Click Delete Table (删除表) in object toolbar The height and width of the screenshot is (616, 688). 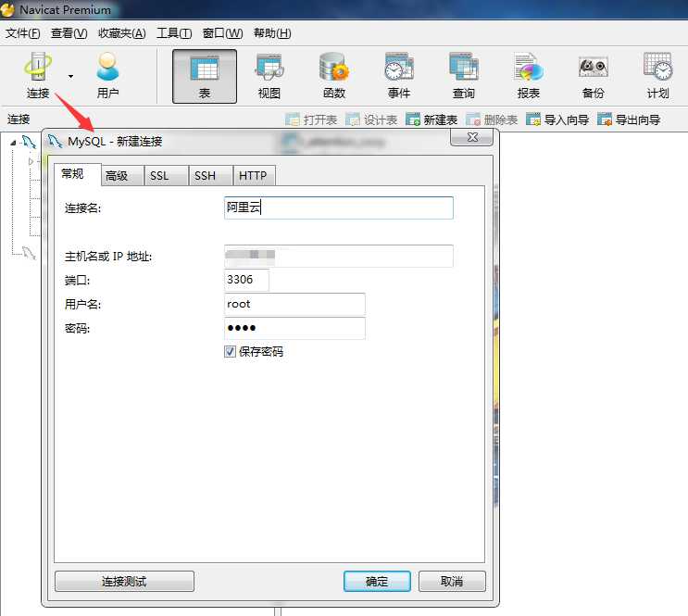click(x=492, y=119)
